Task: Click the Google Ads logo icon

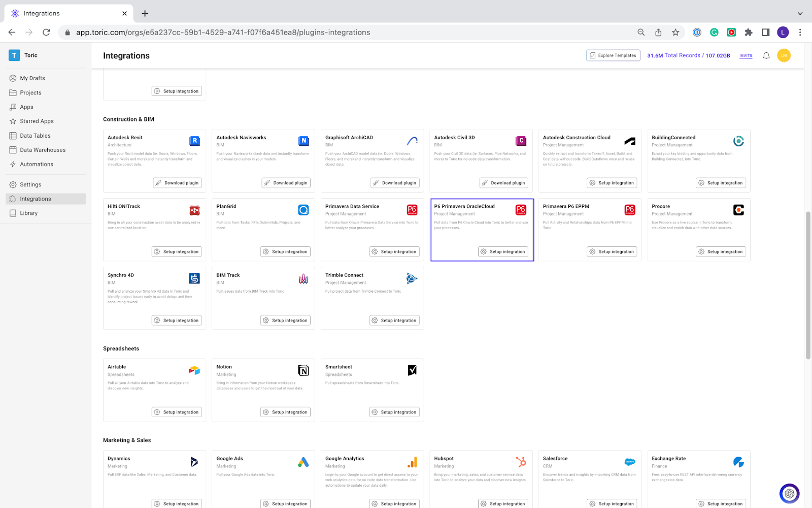Action: click(x=303, y=462)
